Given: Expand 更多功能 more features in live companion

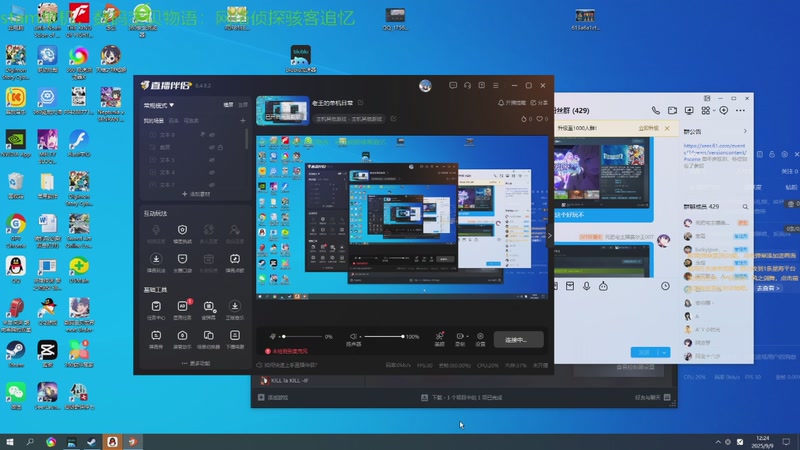Looking at the screenshot, I should pyautogui.click(x=196, y=363).
